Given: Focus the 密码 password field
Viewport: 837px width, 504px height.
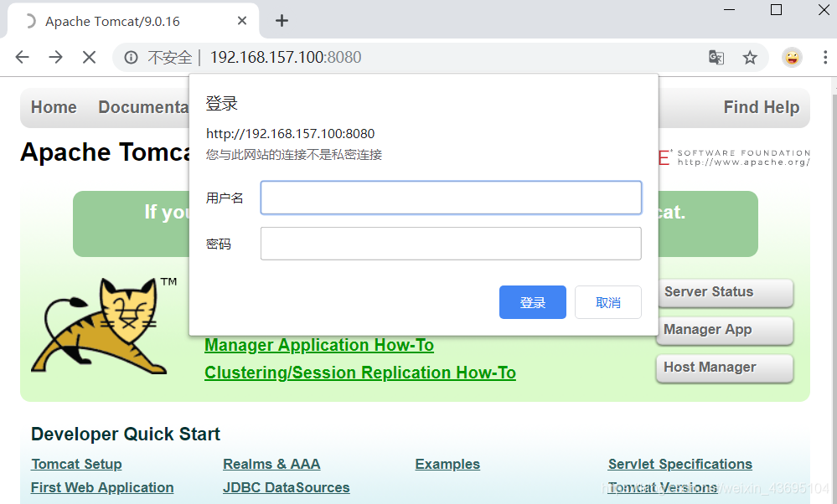Looking at the screenshot, I should 451,244.
